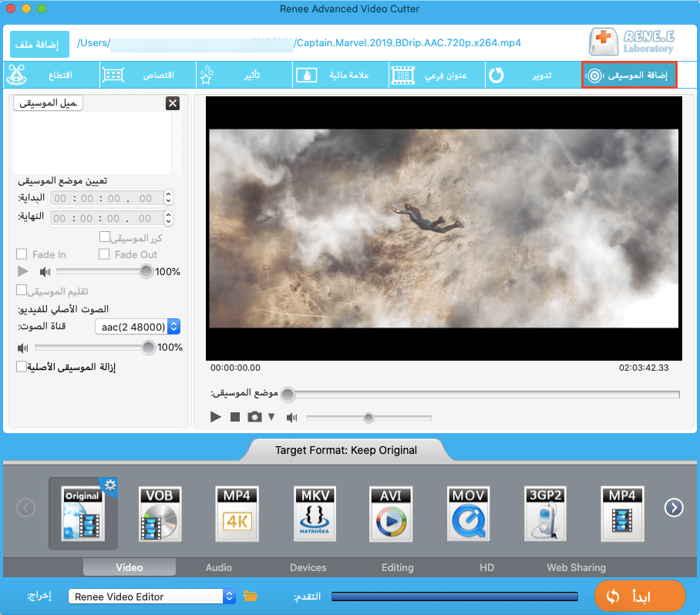The image size is (700, 615).
Task: Open the Watermark (علامة مائية) tool
Action: click(341, 75)
